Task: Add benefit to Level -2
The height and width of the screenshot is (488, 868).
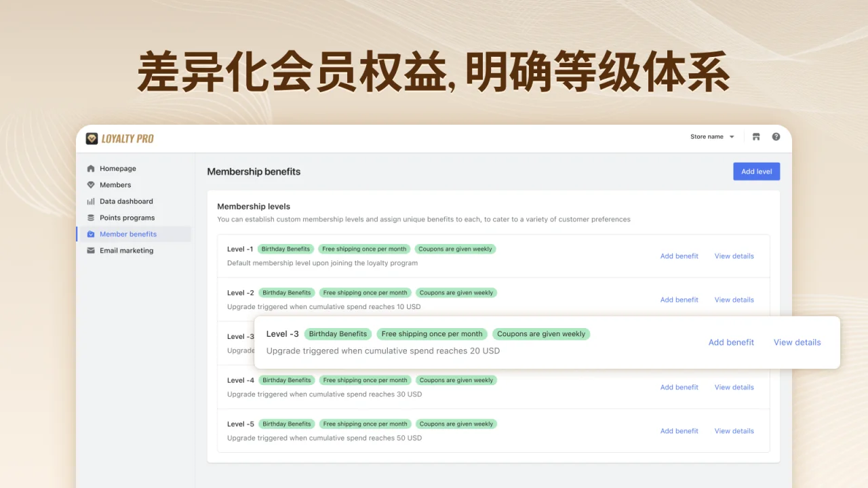Action: (679, 300)
